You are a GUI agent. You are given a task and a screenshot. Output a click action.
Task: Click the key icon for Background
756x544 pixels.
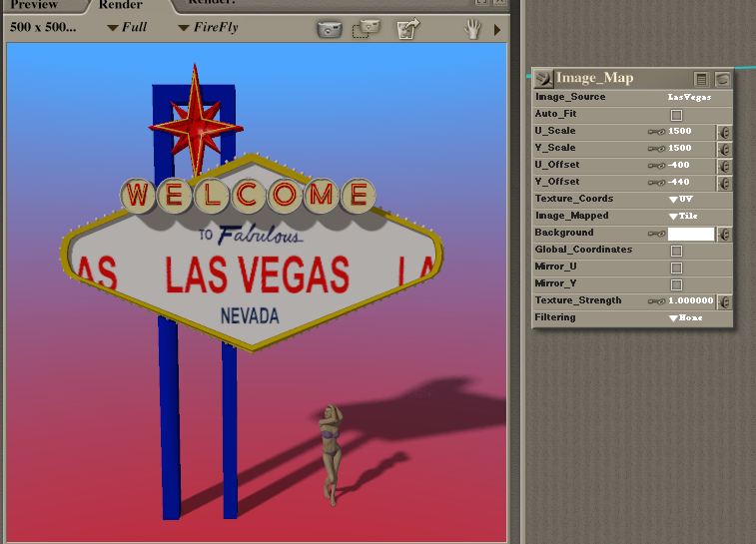pos(656,234)
